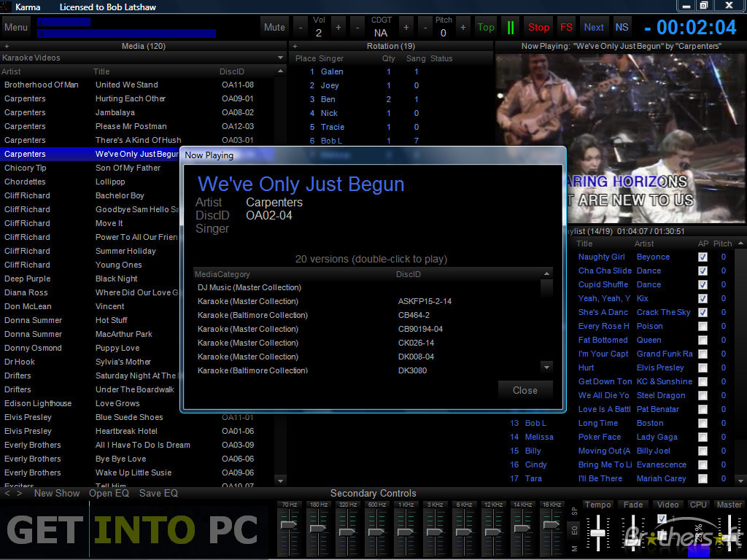This screenshot has width=747, height=560.
Task: Select singer Galen in the rotation
Action: pos(391,72)
